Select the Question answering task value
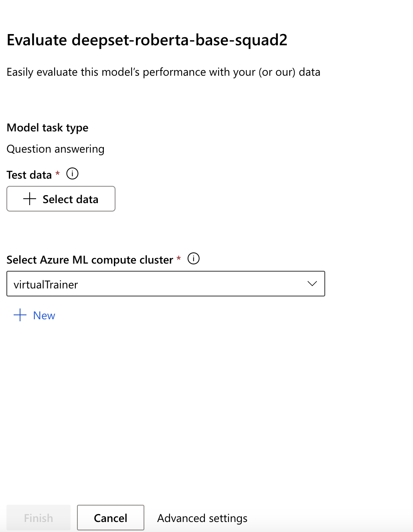The image size is (413, 532). pyautogui.click(x=56, y=149)
